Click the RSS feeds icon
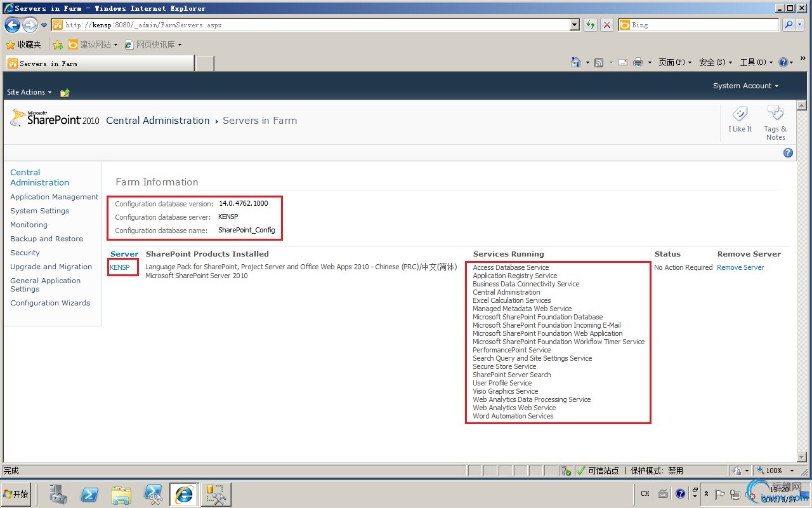 click(x=599, y=62)
